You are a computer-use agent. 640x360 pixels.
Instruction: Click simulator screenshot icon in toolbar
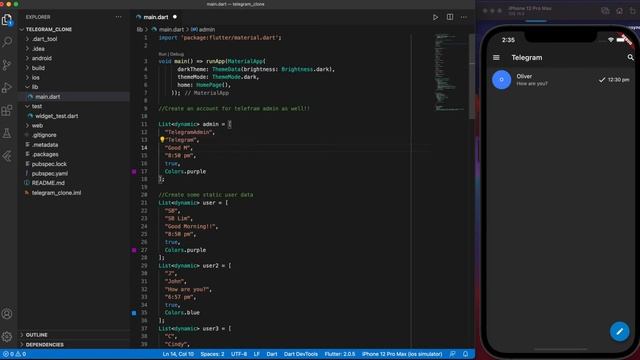pos(605,11)
